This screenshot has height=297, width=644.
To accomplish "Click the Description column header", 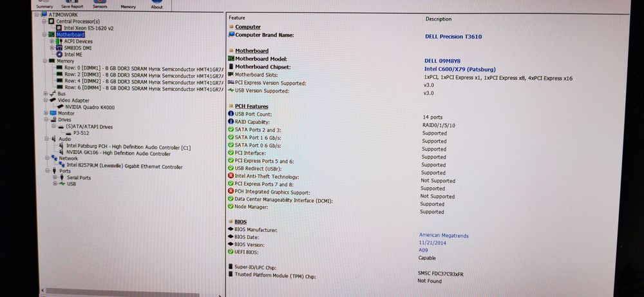I will coord(438,19).
